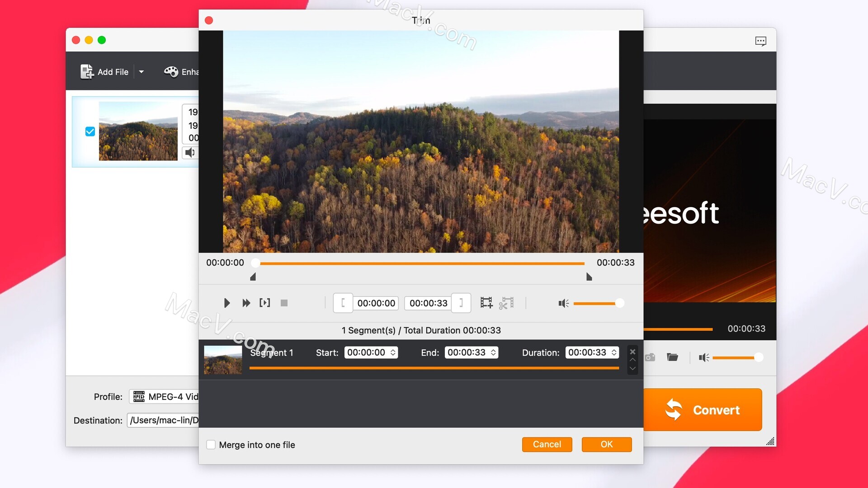The height and width of the screenshot is (488, 868).
Task: Mute main window preview volume
Action: (x=704, y=358)
